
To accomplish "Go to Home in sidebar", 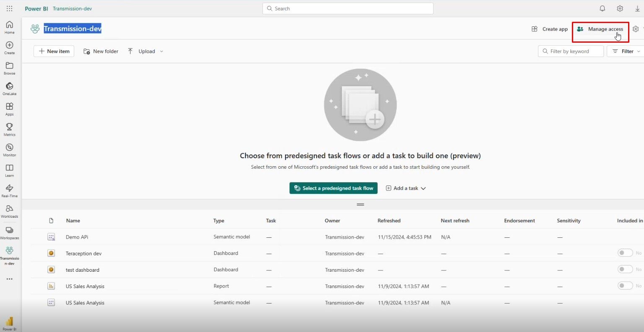I will coord(9,27).
